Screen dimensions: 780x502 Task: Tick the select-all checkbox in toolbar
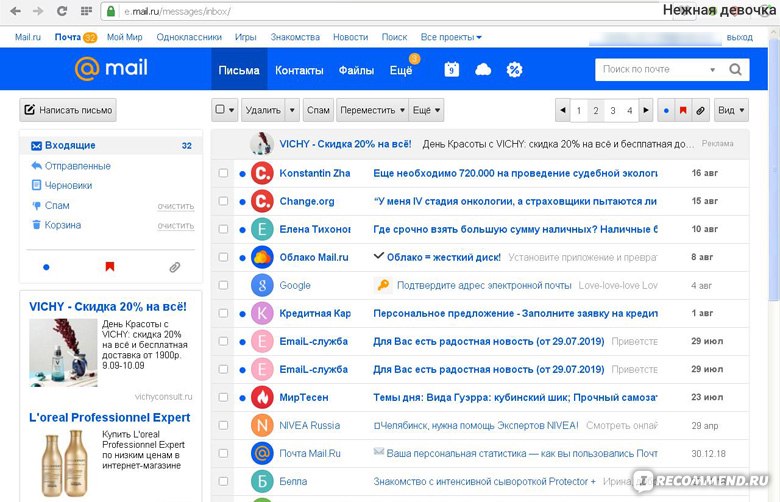click(220, 109)
